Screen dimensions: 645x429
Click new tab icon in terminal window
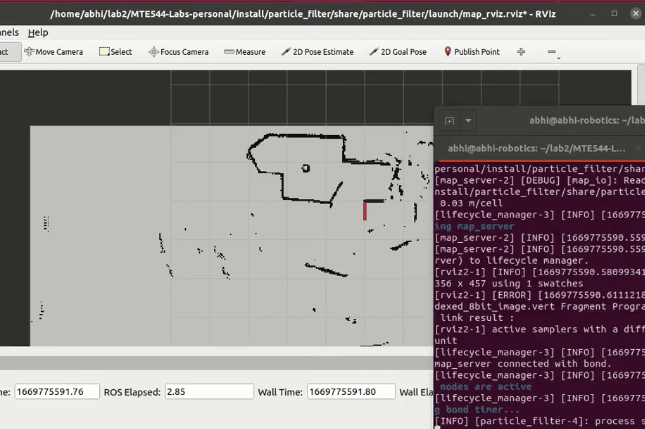pyautogui.click(x=450, y=121)
